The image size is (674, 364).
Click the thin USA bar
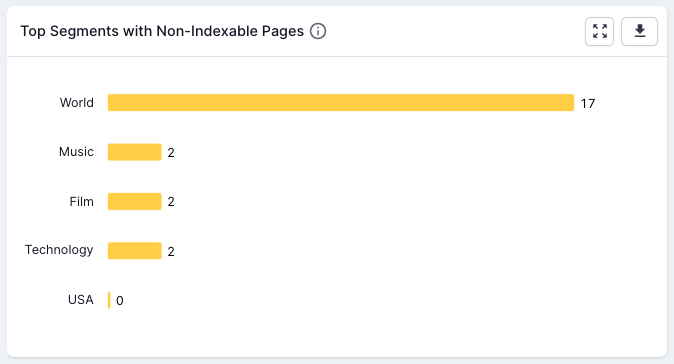(109, 300)
